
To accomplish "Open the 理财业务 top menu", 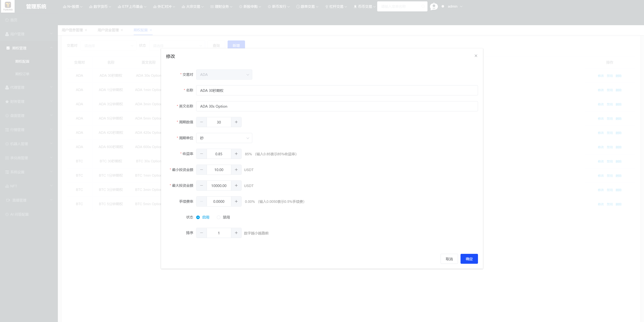I will (222, 7).
